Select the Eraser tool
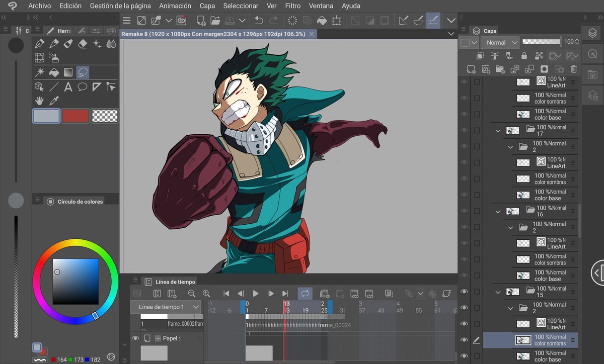This screenshot has height=364, width=604. pyautogui.click(x=83, y=44)
